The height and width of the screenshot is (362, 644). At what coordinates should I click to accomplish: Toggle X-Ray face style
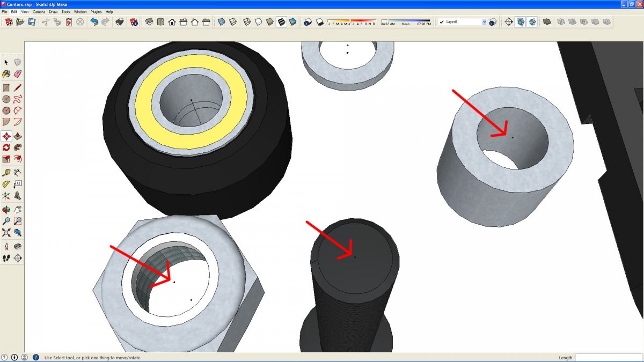[221, 22]
